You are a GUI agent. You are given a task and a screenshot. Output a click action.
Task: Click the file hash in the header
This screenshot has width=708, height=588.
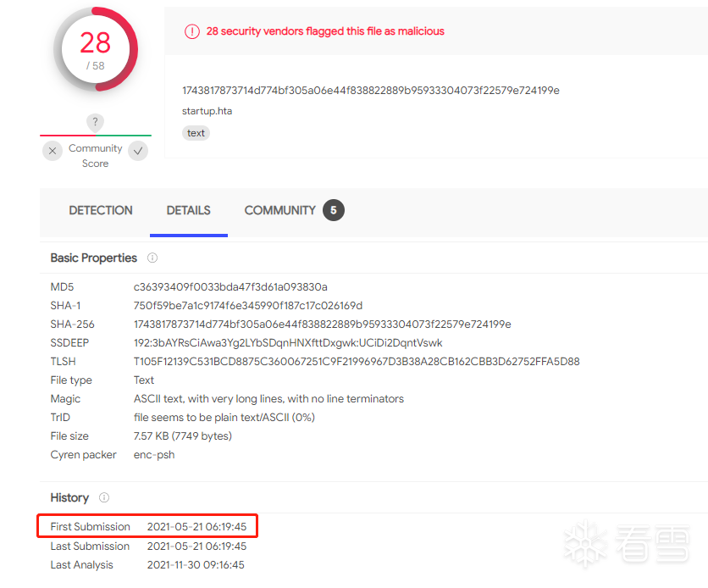pyautogui.click(x=370, y=91)
